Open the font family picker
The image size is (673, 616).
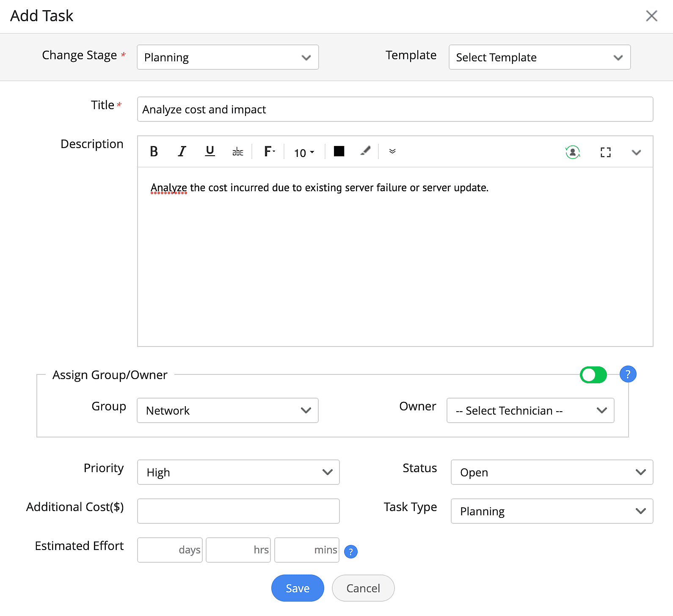pos(269,151)
